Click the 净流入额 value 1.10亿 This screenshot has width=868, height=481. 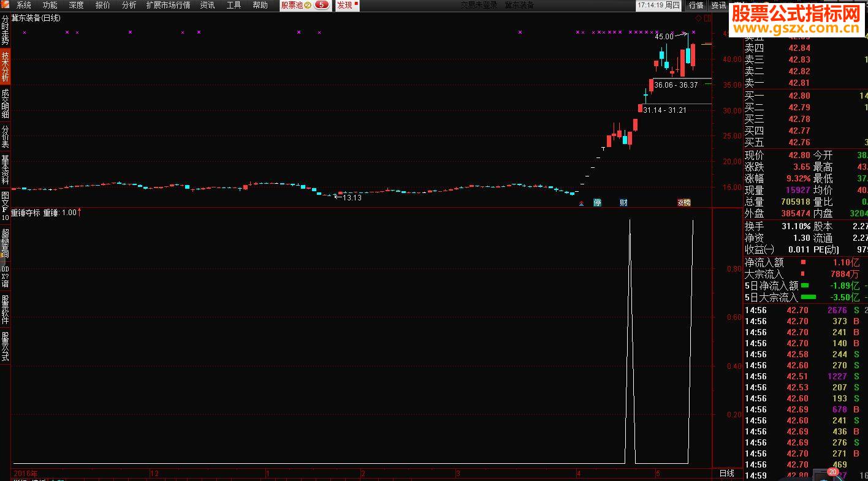(846, 262)
